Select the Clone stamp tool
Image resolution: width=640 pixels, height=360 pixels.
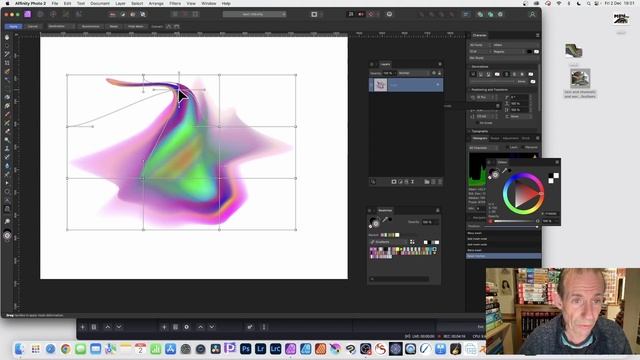(7, 149)
